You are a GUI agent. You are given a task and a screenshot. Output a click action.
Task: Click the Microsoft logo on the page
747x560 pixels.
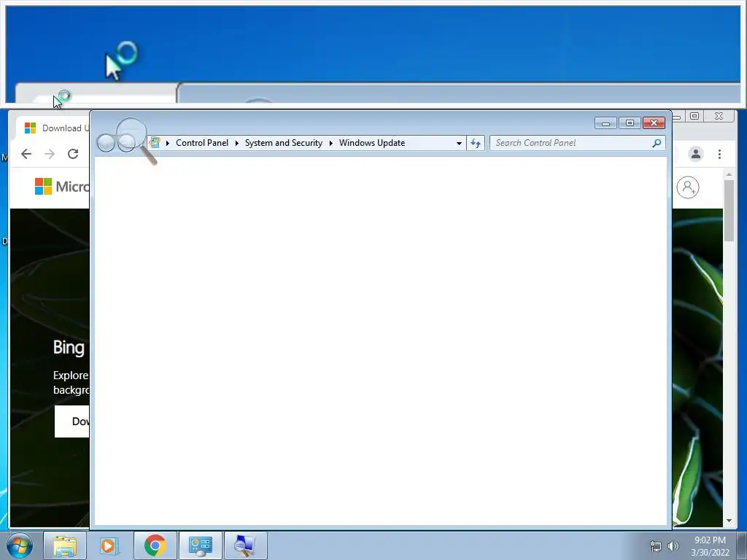coord(62,186)
